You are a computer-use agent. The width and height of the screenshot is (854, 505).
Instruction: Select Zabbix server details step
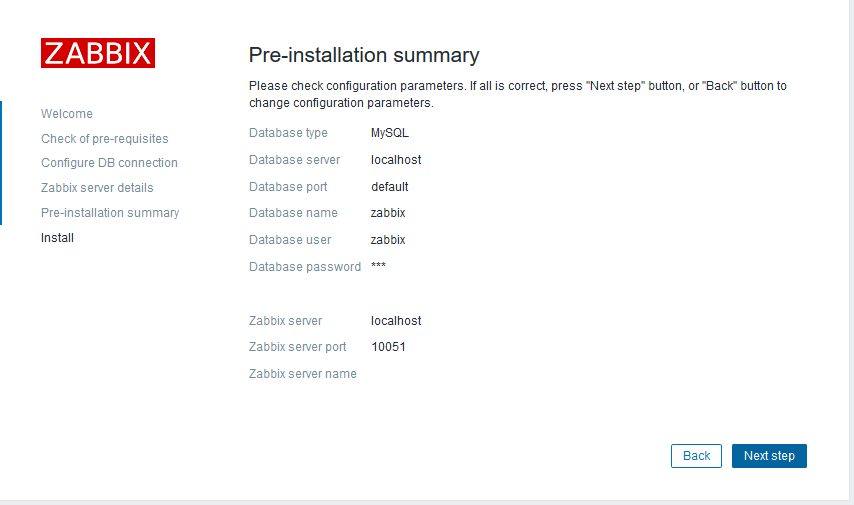tap(97, 188)
